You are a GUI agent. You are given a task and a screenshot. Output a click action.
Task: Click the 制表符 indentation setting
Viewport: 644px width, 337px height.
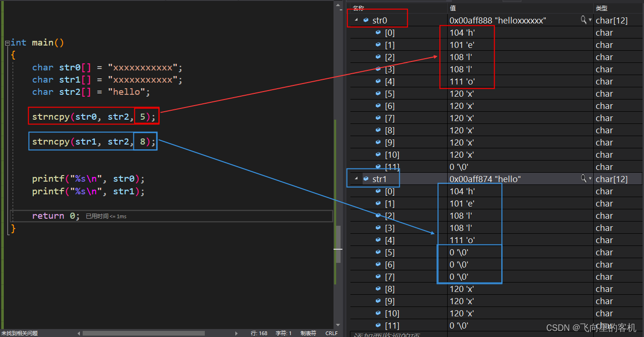[308, 333]
